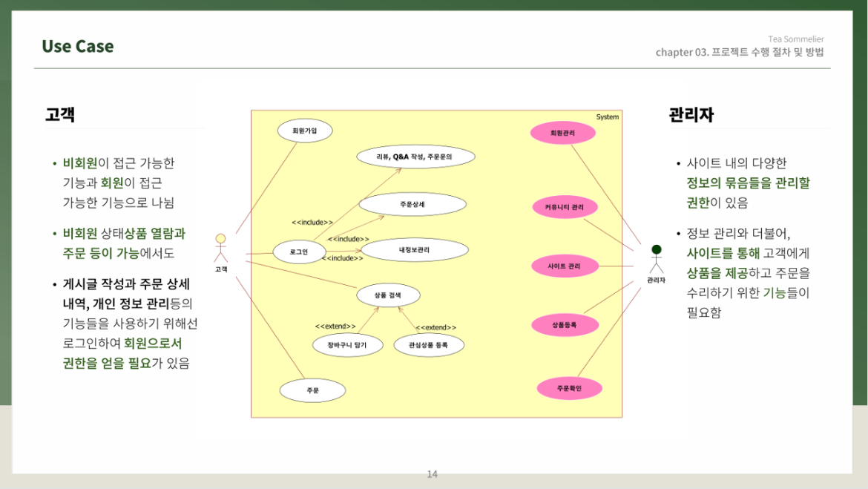
Task: Click the <<include>> label nearest 주문상세 oval
Action: 348,239
